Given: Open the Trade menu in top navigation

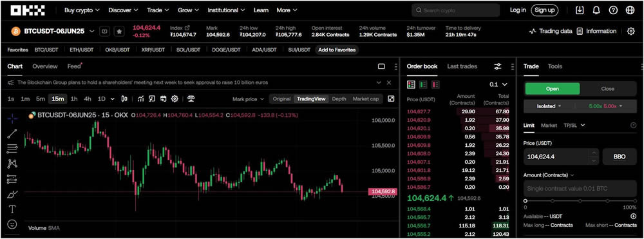Looking at the screenshot, I should pos(157,10).
